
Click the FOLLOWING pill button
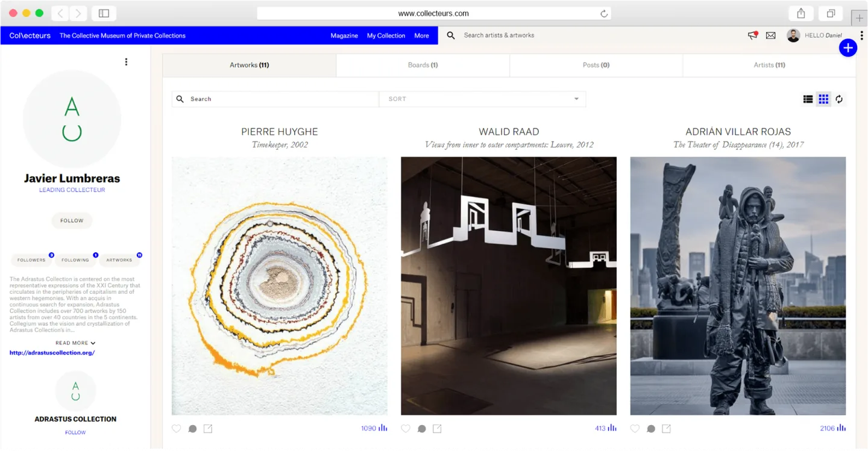tap(75, 260)
